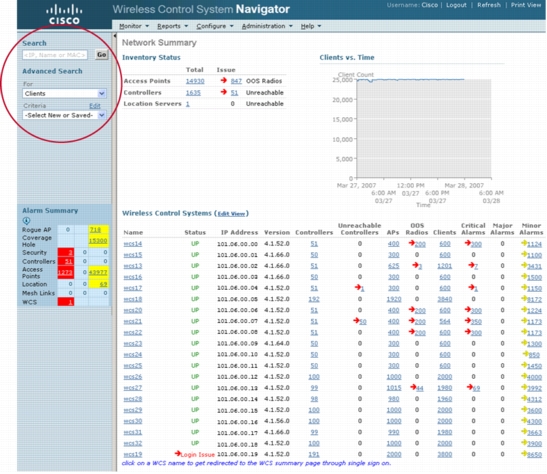Screen dimensions: 547x474
Task: Open the wcs17 system link
Action: (x=133, y=288)
